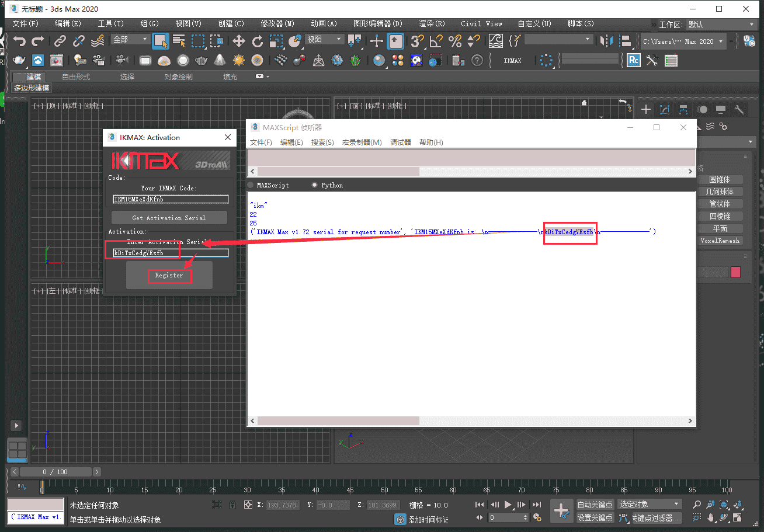Click the sun-shaped light icon
Viewport: 764px width, 532px height.
[x=238, y=60]
